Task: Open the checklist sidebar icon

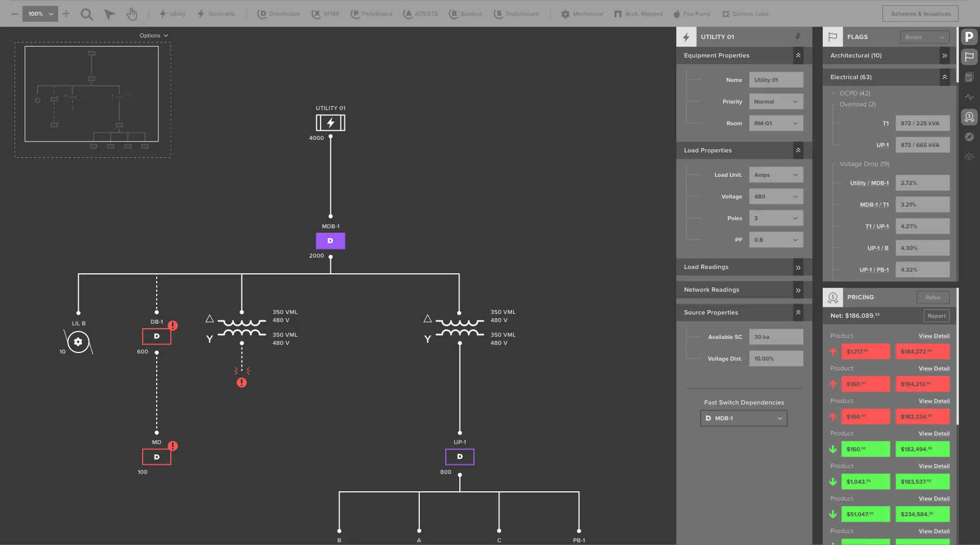Action: pyautogui.click(x=969, y=77)
